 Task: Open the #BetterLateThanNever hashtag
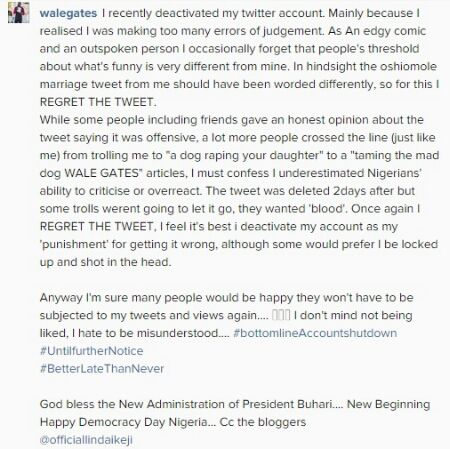point(102,369)
